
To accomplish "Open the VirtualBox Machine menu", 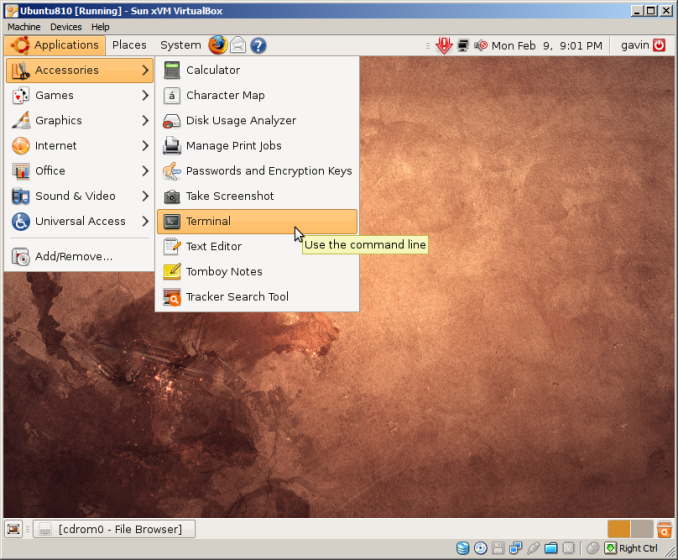I will pyautogui.click(x=24, y=27).
